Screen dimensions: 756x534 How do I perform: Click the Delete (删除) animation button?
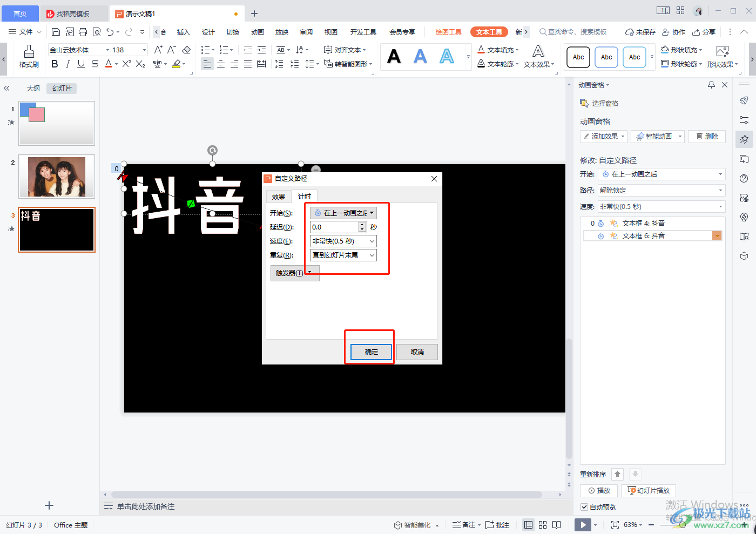coord(707,137)
